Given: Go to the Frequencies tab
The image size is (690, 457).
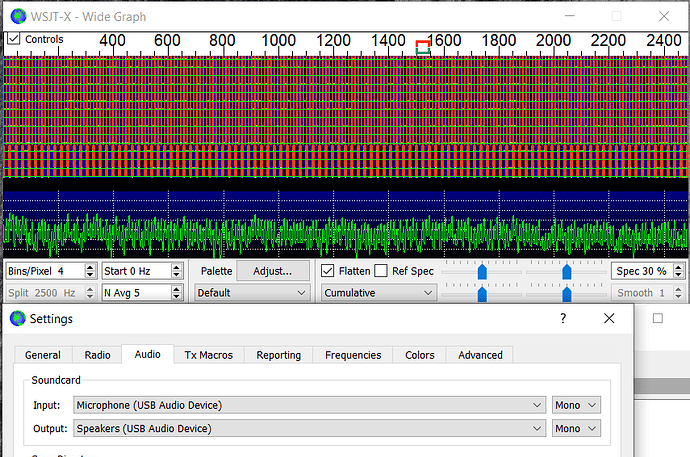Looking at the screenshot, I should tap(353, 355).
